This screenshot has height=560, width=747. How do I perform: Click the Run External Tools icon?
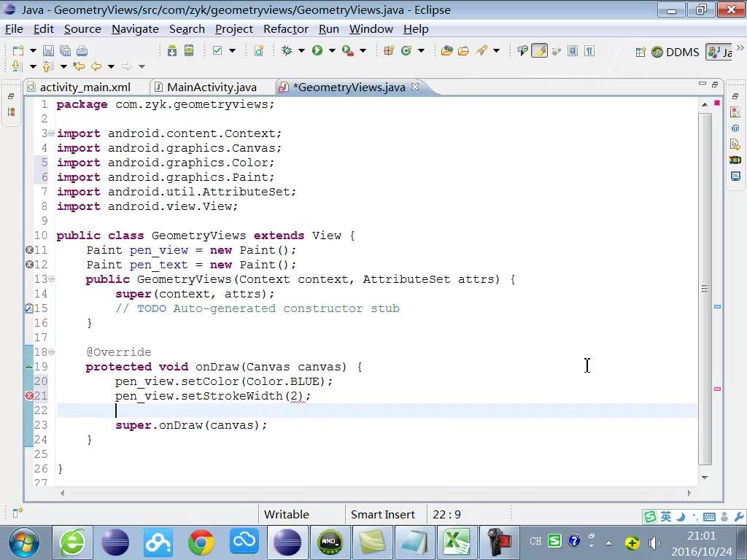click(x=348, y=50)
